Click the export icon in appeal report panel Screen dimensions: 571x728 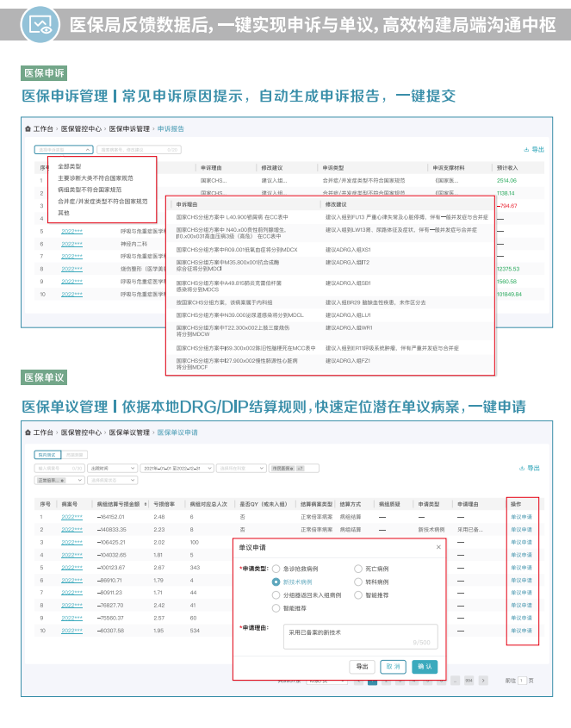point(526,149)
